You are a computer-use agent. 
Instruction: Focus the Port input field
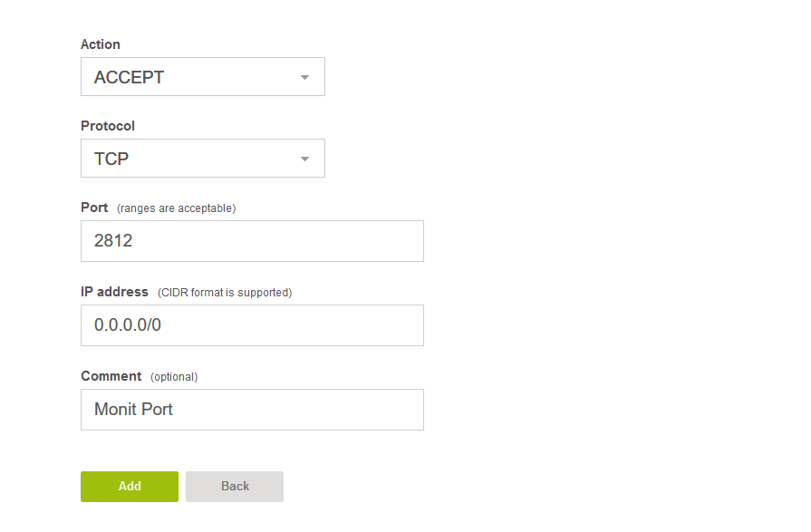click(272, 241)
